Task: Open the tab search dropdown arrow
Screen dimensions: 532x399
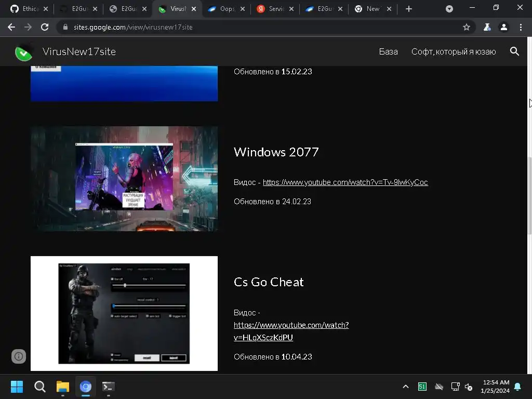Action: [449, 9]
